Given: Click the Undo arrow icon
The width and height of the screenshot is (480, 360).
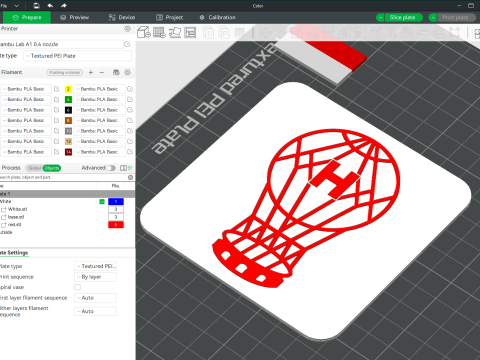Looking at the screenshot, I should [50, 5].
